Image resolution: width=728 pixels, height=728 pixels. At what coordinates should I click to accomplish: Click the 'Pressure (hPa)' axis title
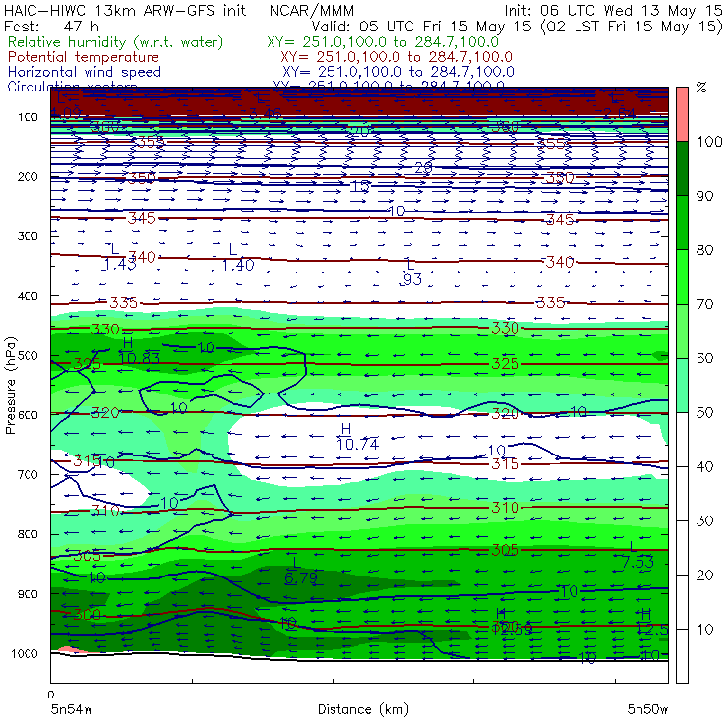10,386
